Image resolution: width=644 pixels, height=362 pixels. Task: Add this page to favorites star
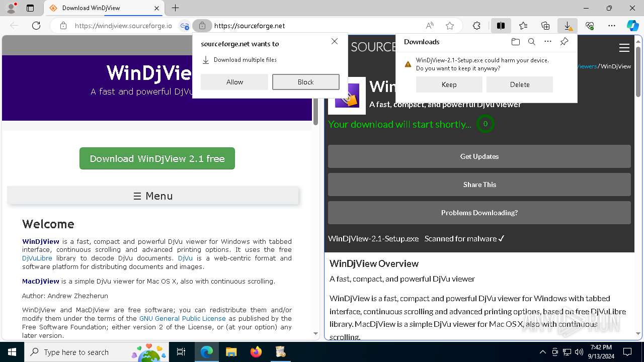(450, 26)
